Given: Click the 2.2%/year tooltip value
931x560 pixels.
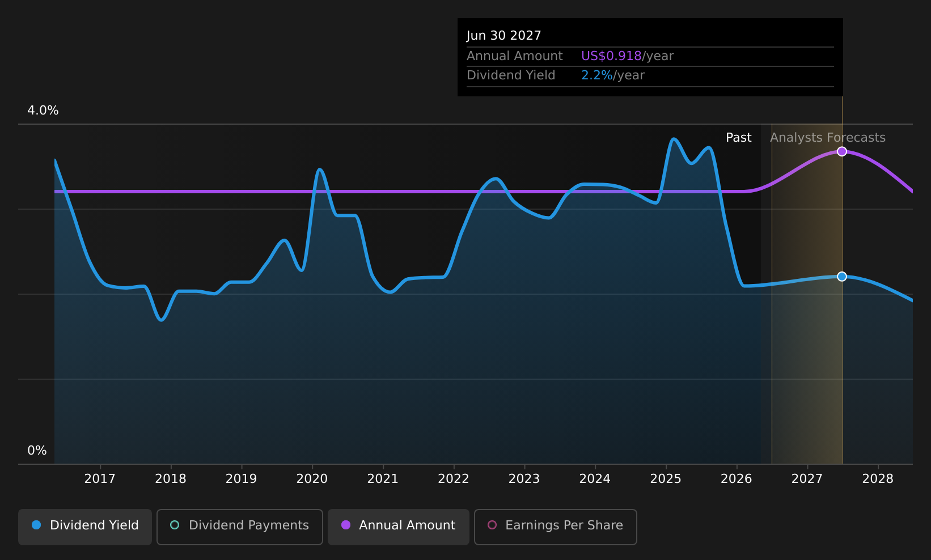Looking at the screenshot, I should [613, 75].
